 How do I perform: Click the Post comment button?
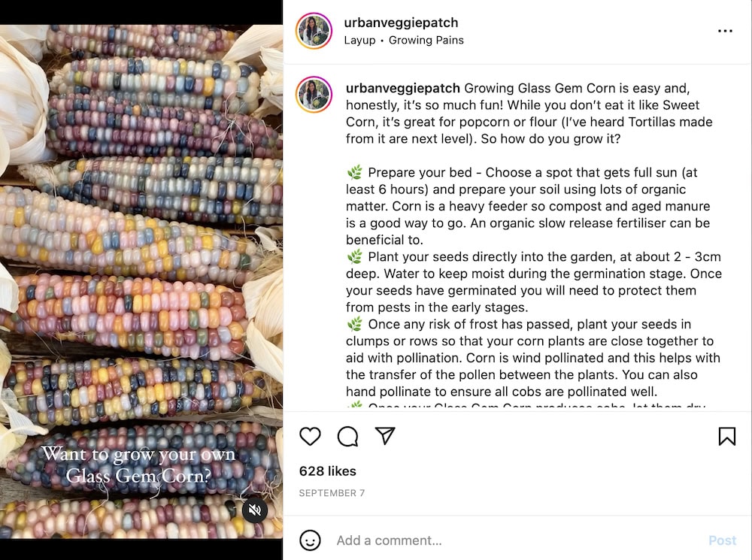point(722,540)
